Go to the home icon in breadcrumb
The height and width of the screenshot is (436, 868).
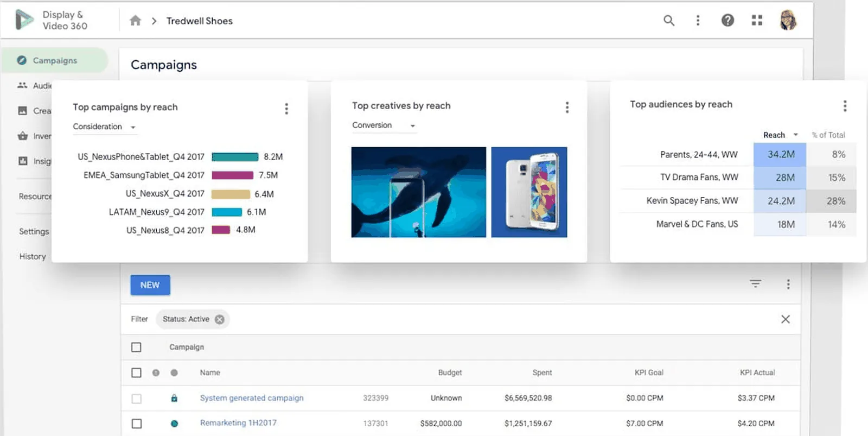coord(135,21)
